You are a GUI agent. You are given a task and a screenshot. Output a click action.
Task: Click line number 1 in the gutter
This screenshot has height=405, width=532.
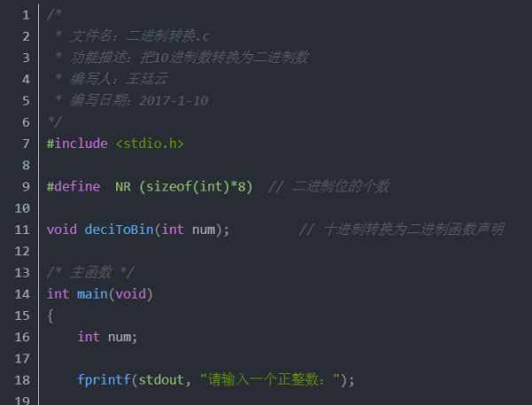tap(26, 15)
